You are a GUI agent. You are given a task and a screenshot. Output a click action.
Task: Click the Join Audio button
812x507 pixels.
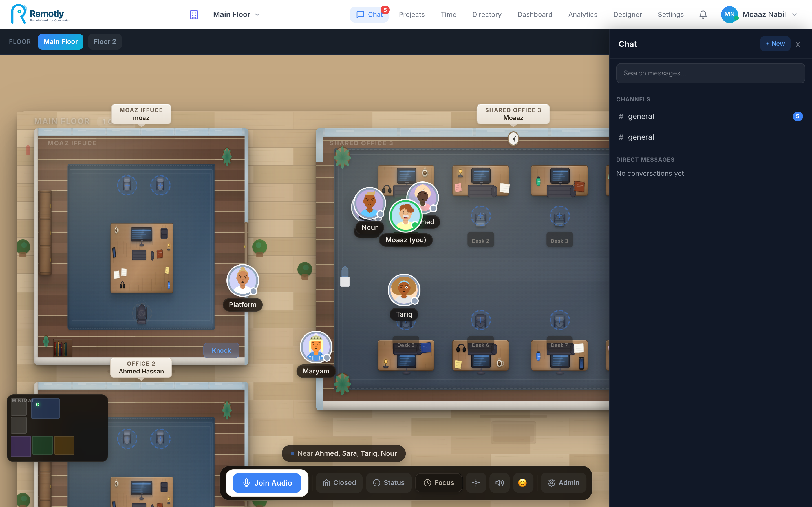coord(267,483)
